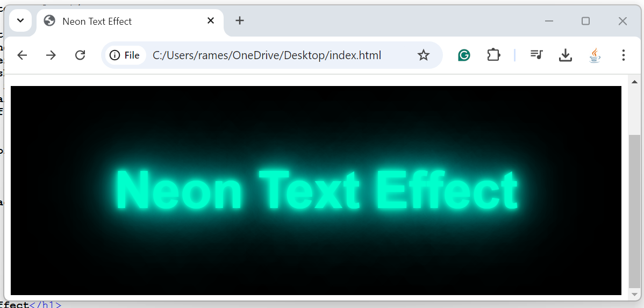Open the Extensions puzzle menu
644x308 pixels.
[493, 55]
